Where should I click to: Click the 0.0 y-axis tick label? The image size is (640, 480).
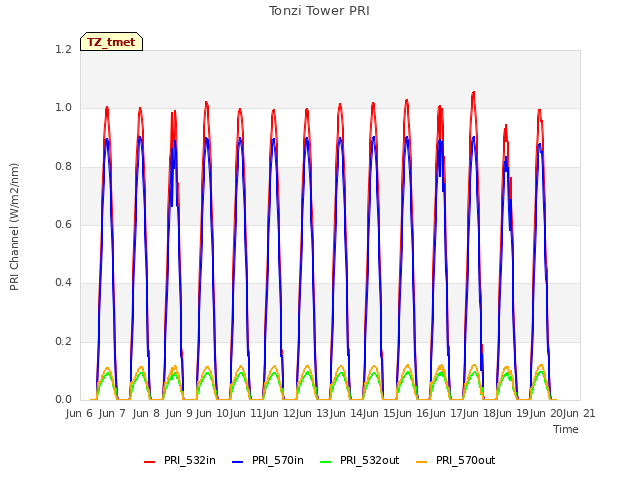click(63, 399)
